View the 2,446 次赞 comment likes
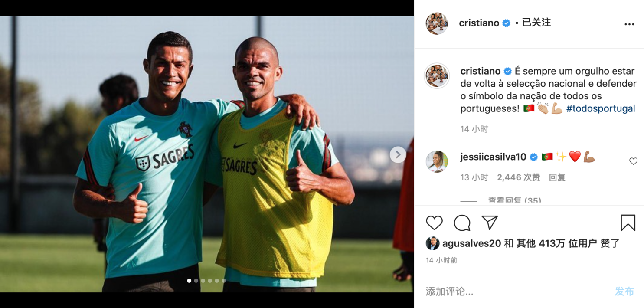The image size is (644, 308). [x=519, y=177]
